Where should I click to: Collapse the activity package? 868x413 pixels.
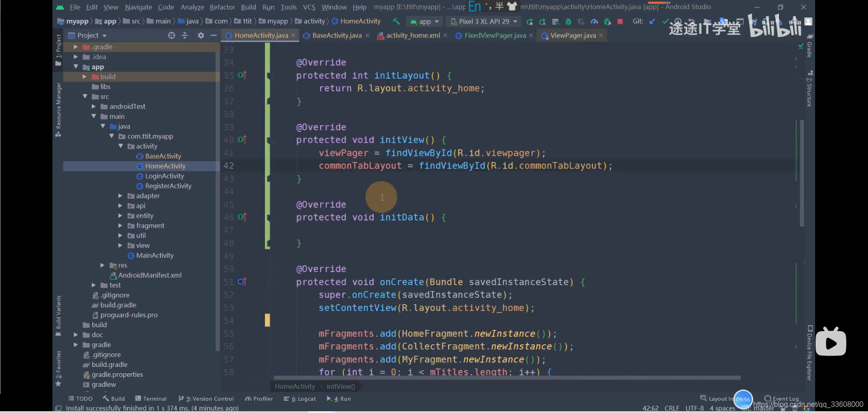point(121,146)
